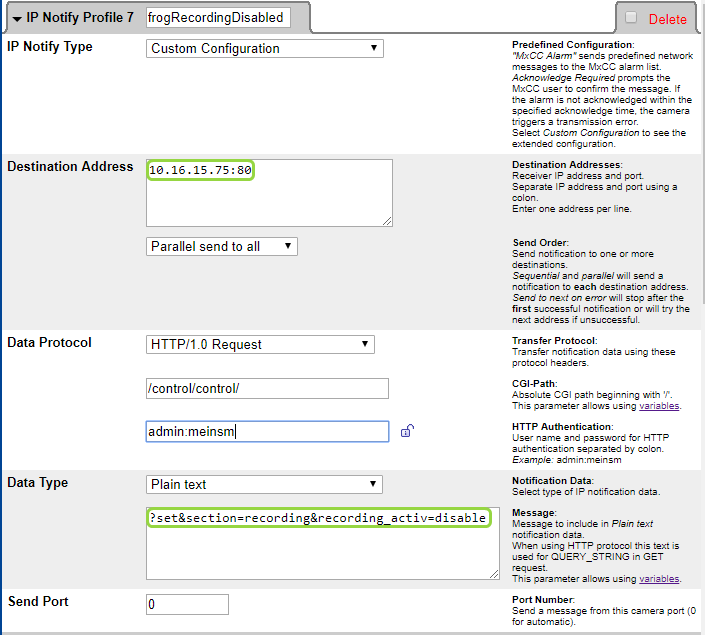Image resolution: width=705 pixels, height=635 pixels.
Task: Grab the Message textarea resize handle
Action: [x=494, y=574]
